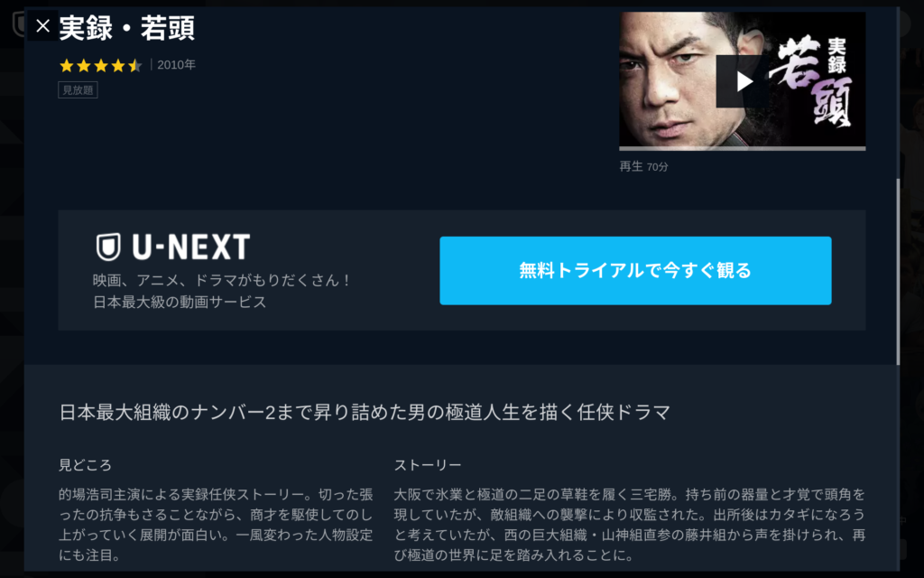Click the 見どころ section heading
The height and width of the screenshot is (578, 924).
86,465
